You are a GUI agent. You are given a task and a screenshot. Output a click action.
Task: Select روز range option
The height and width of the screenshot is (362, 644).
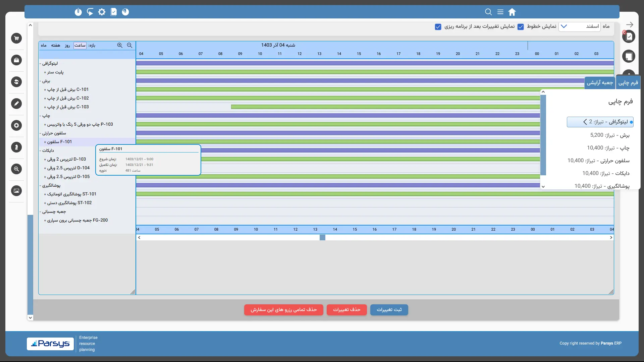click(67, 46)
